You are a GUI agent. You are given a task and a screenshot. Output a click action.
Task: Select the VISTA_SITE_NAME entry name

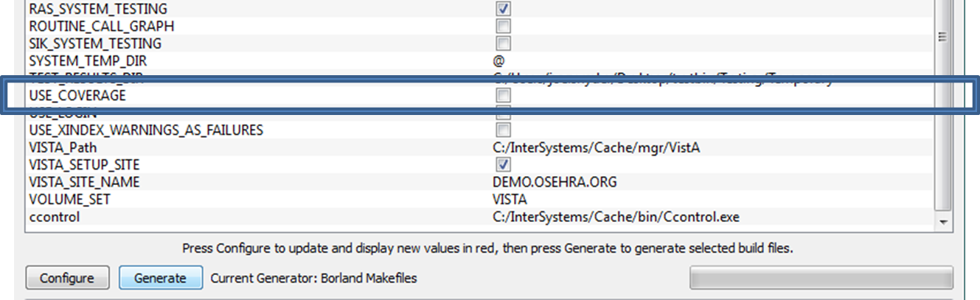(84, 182)
